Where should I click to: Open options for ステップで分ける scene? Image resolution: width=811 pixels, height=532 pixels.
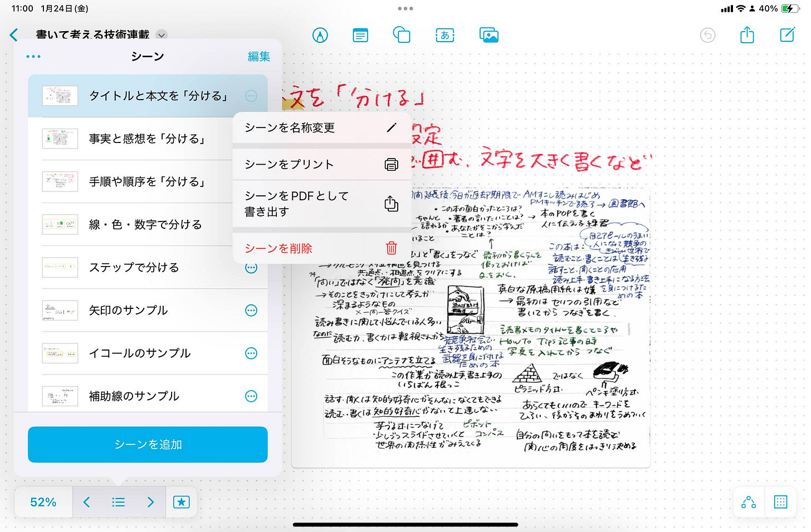tap(251, 268)
